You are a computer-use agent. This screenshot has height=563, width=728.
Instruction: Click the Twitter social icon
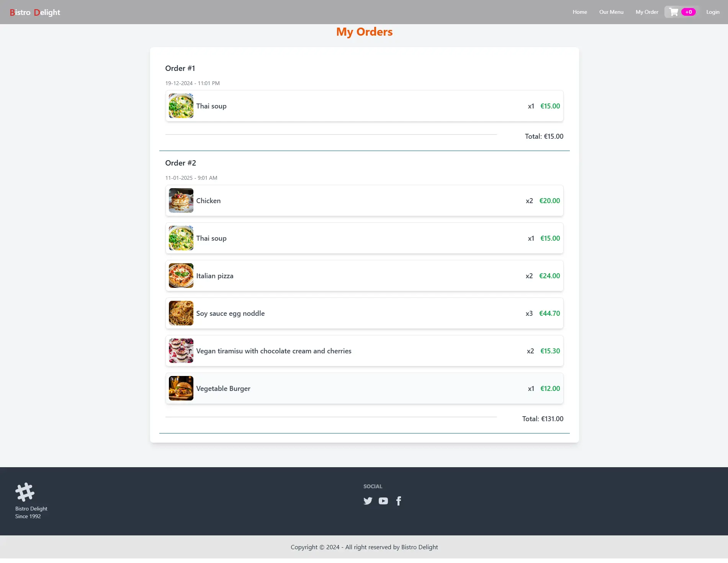(x=368, y=501)
